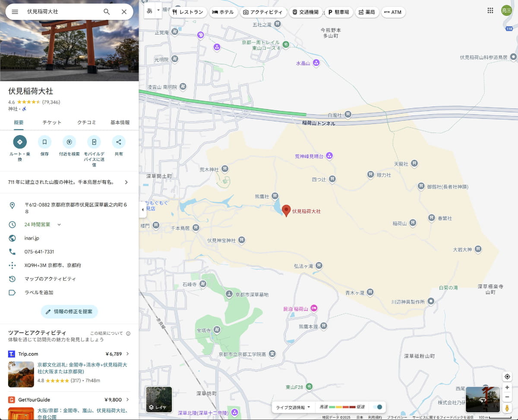Expand the 24時間営業 hours dropdown
The image size is (518, 420).
[x=59, y=224]
